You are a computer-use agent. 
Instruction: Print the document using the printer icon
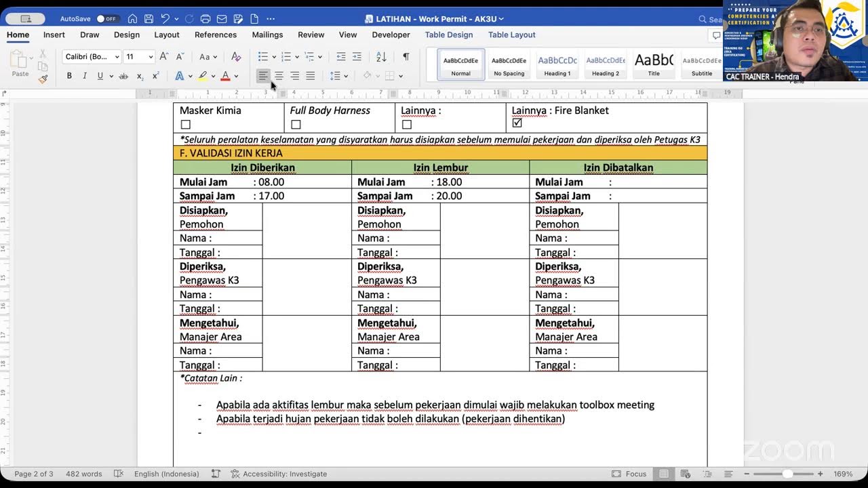click(205, 19)
